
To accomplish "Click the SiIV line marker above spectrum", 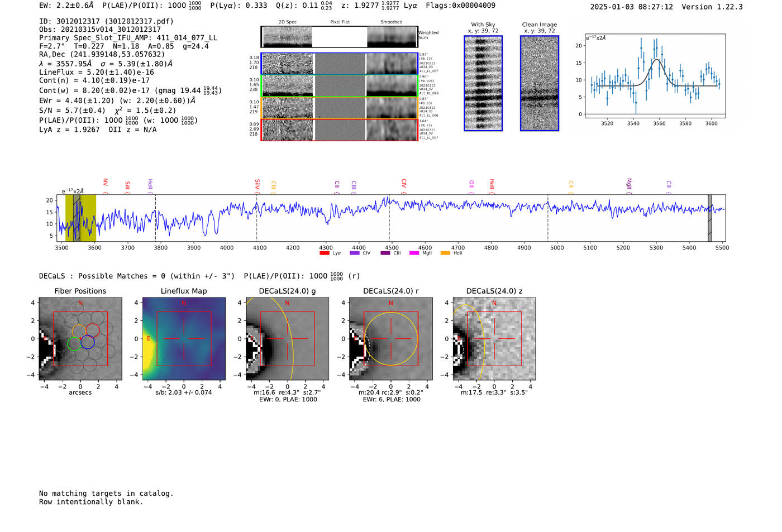I will pos(257,185).
